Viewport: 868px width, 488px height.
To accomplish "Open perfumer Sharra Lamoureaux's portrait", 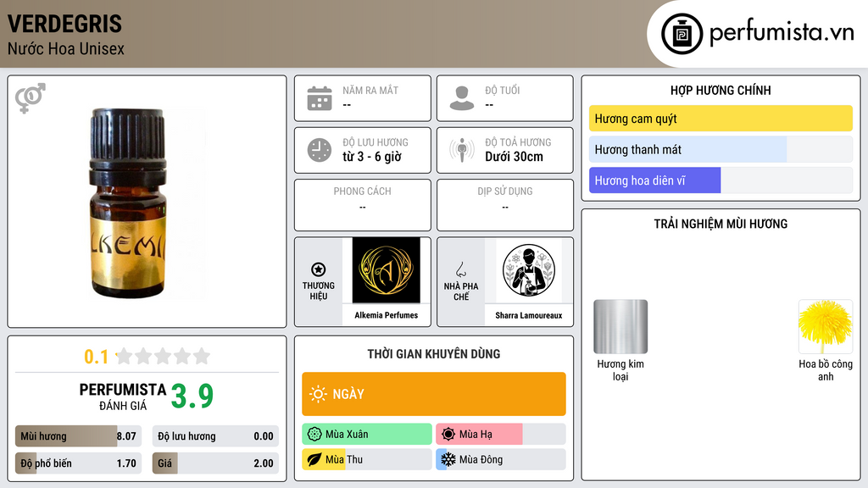I will click(x=529, y=270).
